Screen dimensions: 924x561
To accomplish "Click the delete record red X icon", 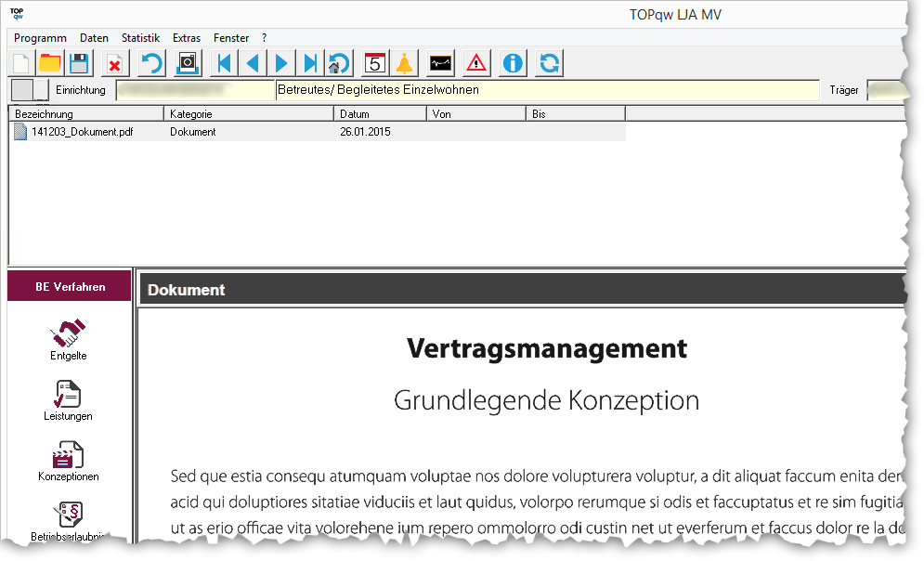I will [114, 63].
